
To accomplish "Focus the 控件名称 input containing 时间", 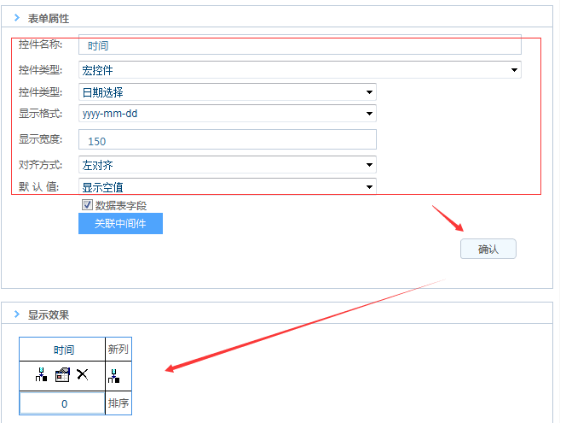I will point(300,45).
